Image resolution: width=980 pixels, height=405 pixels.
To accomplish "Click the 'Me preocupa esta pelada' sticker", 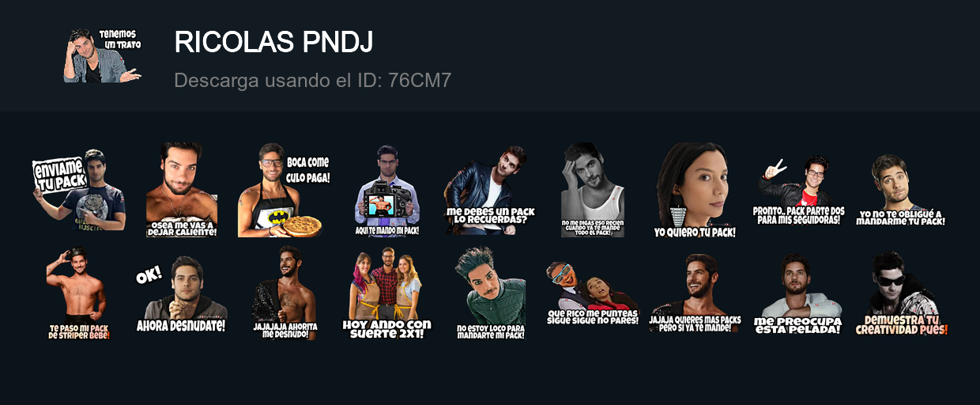I will point(798,293).
